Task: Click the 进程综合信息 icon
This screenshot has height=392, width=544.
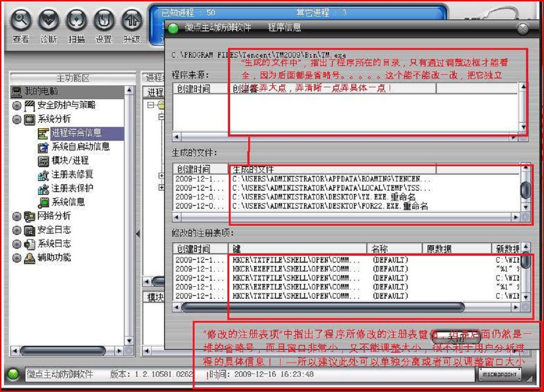Action: [43, 133]
